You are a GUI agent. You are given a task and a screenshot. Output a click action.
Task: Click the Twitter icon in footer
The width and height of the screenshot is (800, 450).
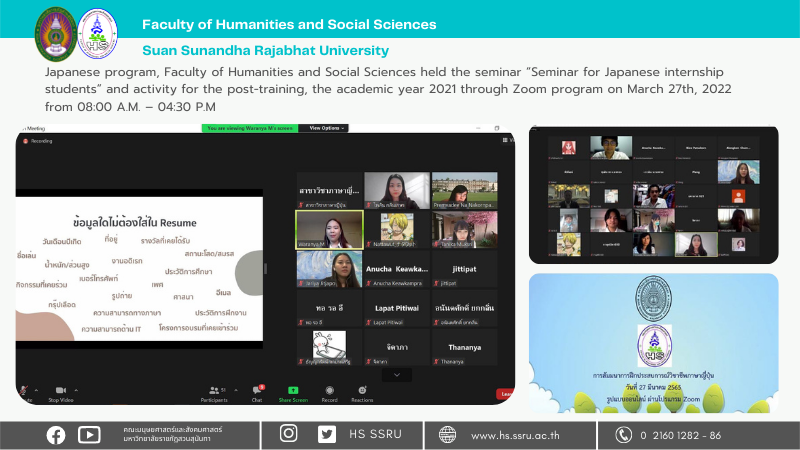point(326,434)
